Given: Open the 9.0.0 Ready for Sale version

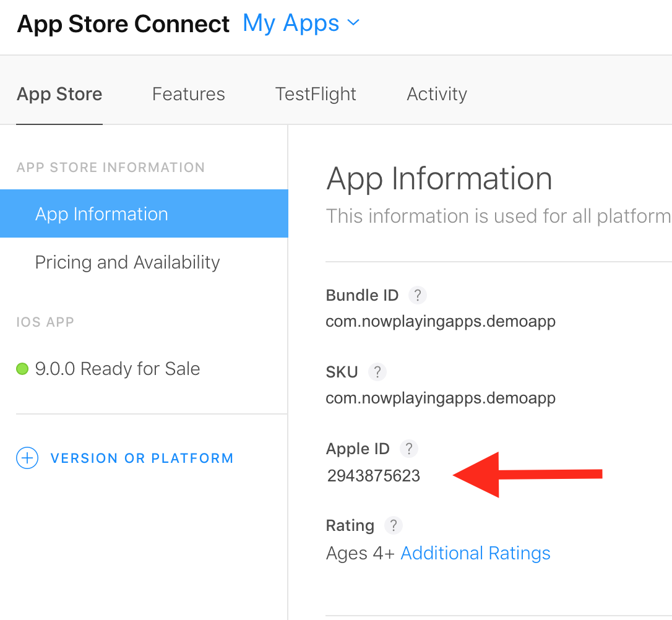Looking at the screenshot, I should [118, 369].
